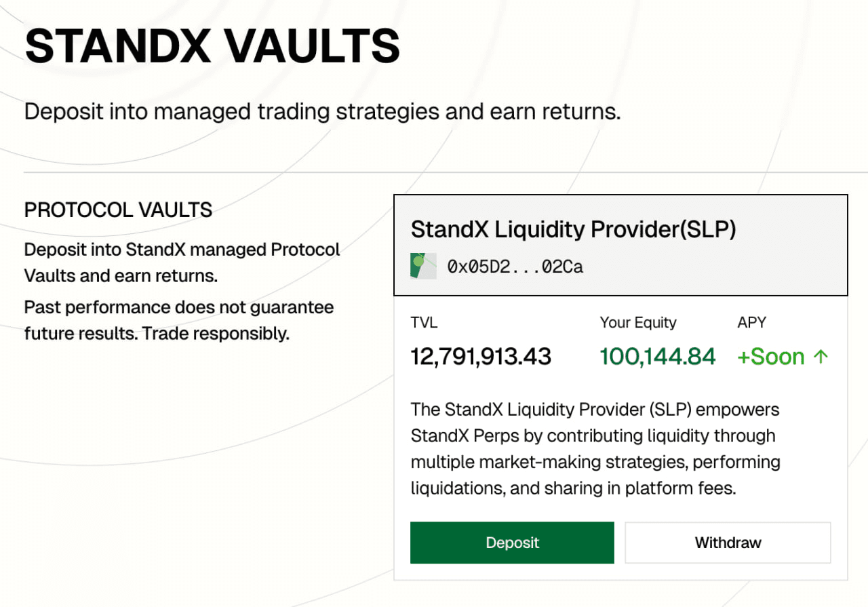The image size is (868, 607).
Task: Click the 'Deposit into managed trading strategies' subtitle
Action: point(322,112)
